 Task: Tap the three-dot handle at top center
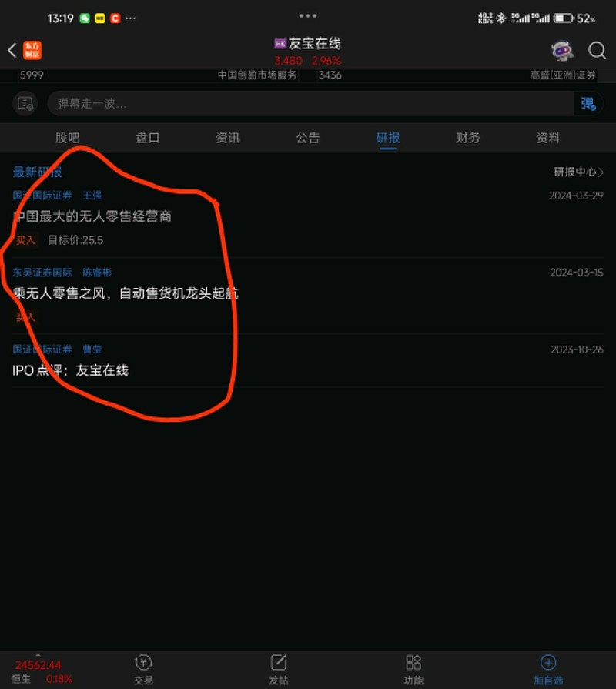tap(307, 16)
